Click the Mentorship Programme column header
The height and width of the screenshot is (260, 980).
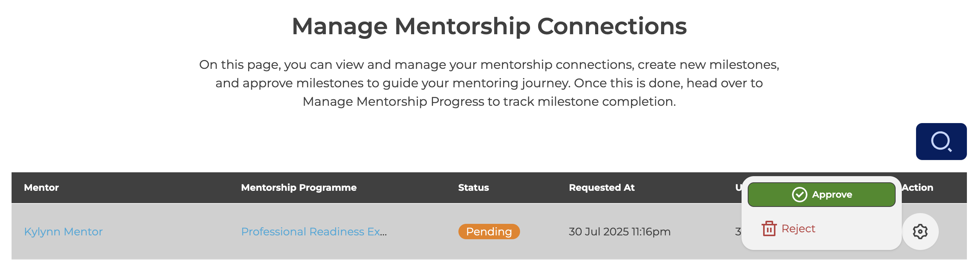tap(299, 188)
